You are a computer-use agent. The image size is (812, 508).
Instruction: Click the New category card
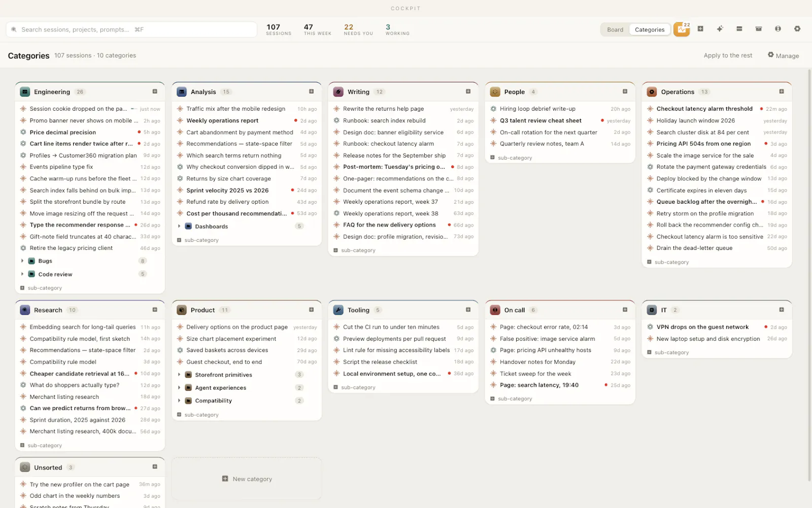point(247,479)
